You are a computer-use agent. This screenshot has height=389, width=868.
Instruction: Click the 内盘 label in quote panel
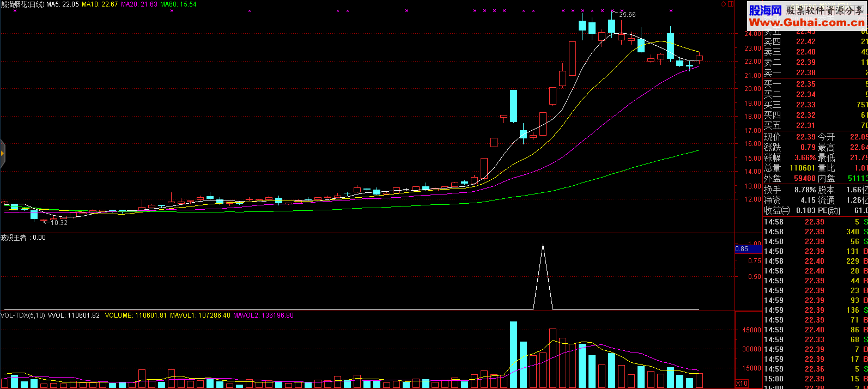(x=826, y=179)
